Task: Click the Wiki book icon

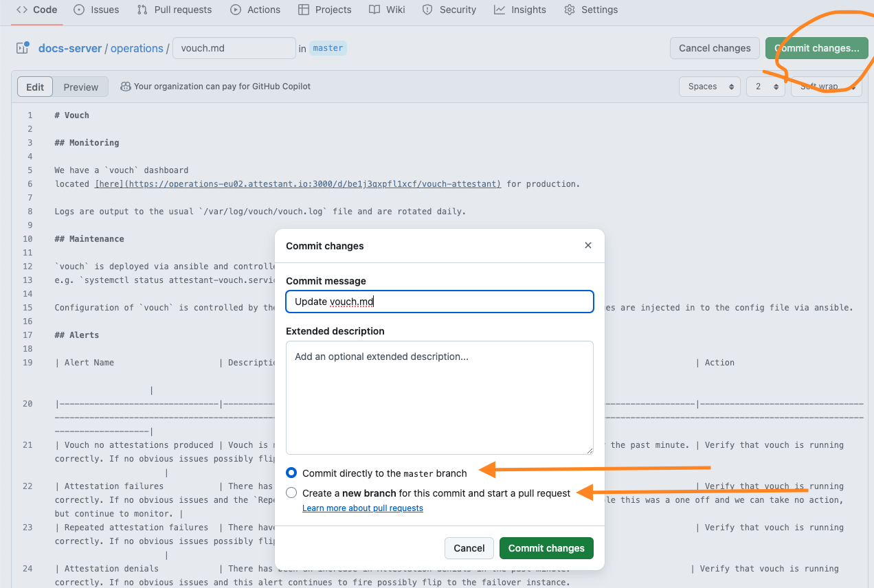Action: point(374,10)
